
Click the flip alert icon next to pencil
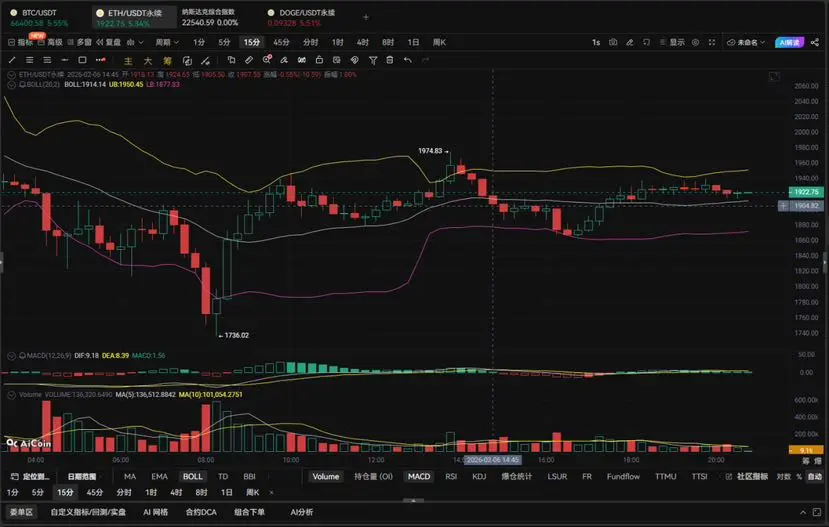[x=646, y=42]
